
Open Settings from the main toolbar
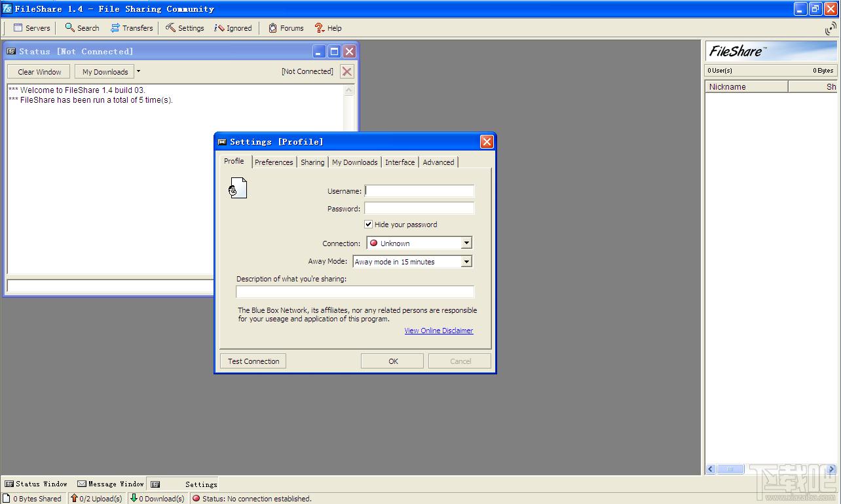[x=185, y=28]
